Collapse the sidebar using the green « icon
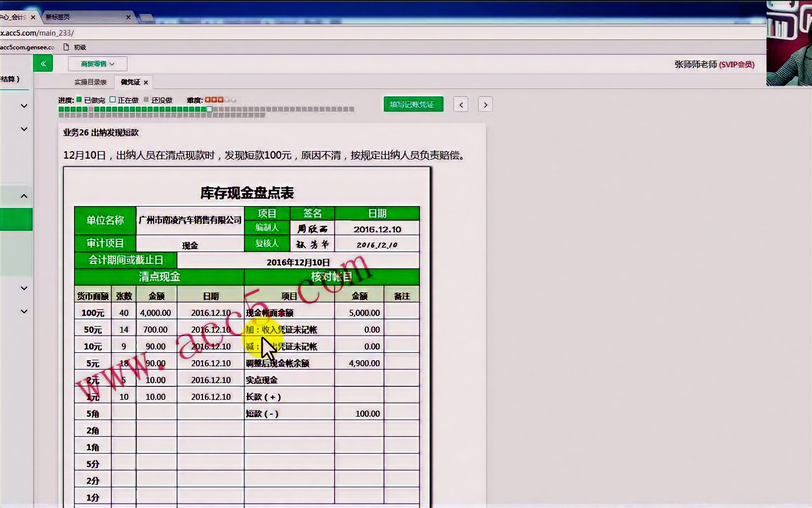 pos(43,63)
